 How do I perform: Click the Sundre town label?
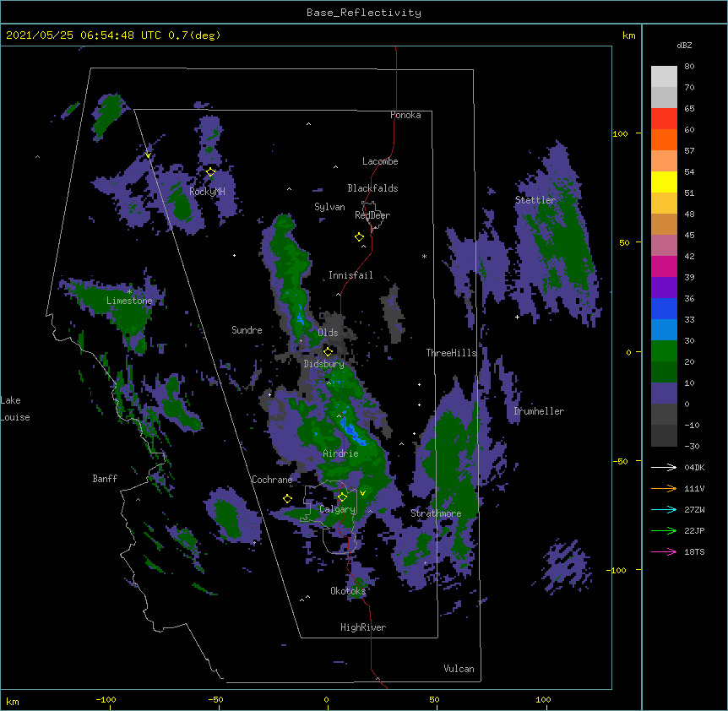point(247,330)
